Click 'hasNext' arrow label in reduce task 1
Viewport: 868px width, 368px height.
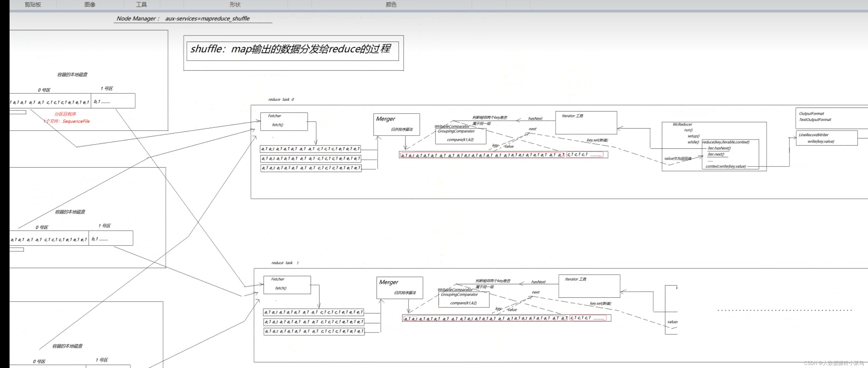(x=538, y=282)
